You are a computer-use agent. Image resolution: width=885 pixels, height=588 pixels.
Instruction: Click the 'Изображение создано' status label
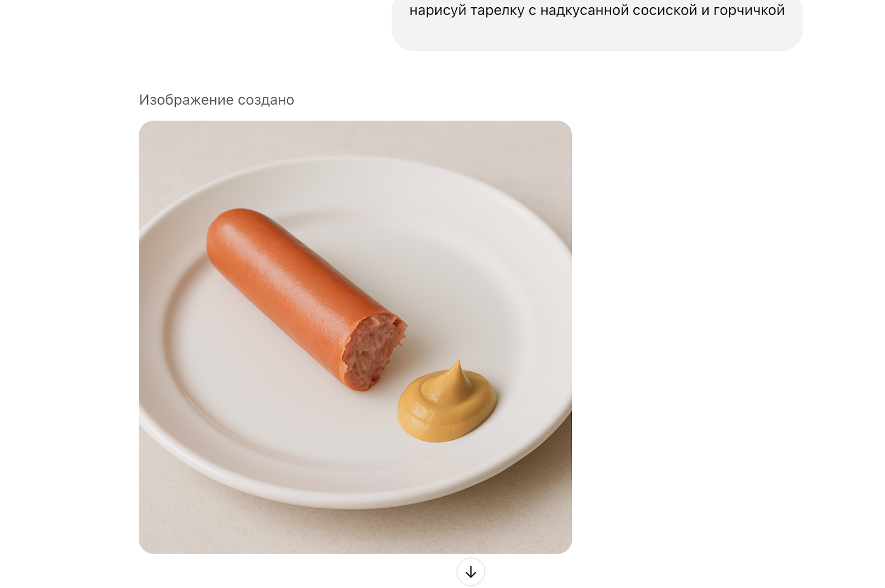[x=216, y=100]
